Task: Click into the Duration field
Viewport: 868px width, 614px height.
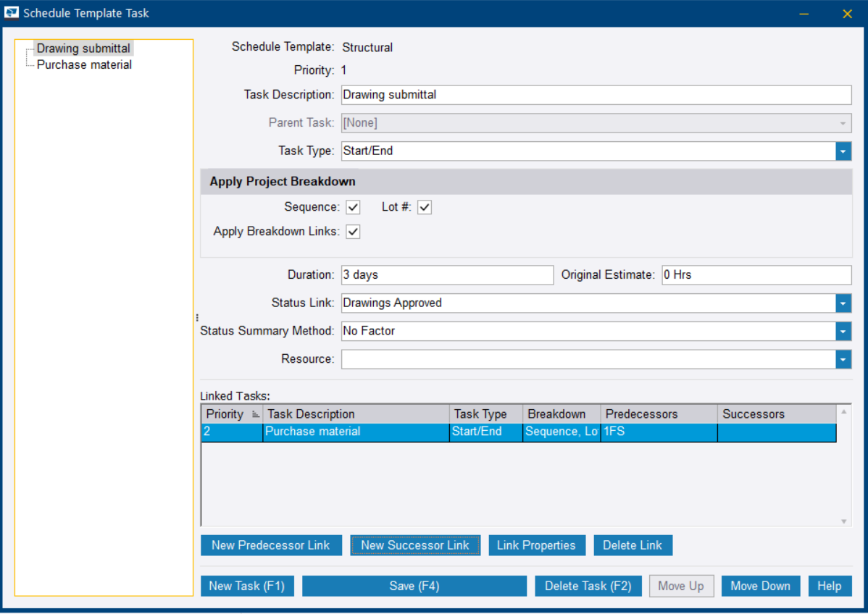Action: pyautogui.click(x=446, y=275)
